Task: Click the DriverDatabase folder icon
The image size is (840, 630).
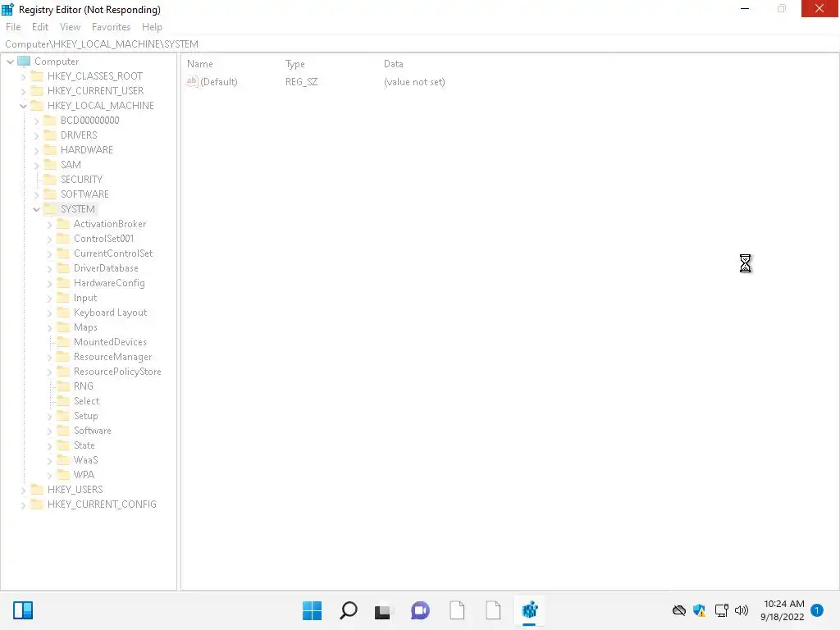Action: click(62, 268)
